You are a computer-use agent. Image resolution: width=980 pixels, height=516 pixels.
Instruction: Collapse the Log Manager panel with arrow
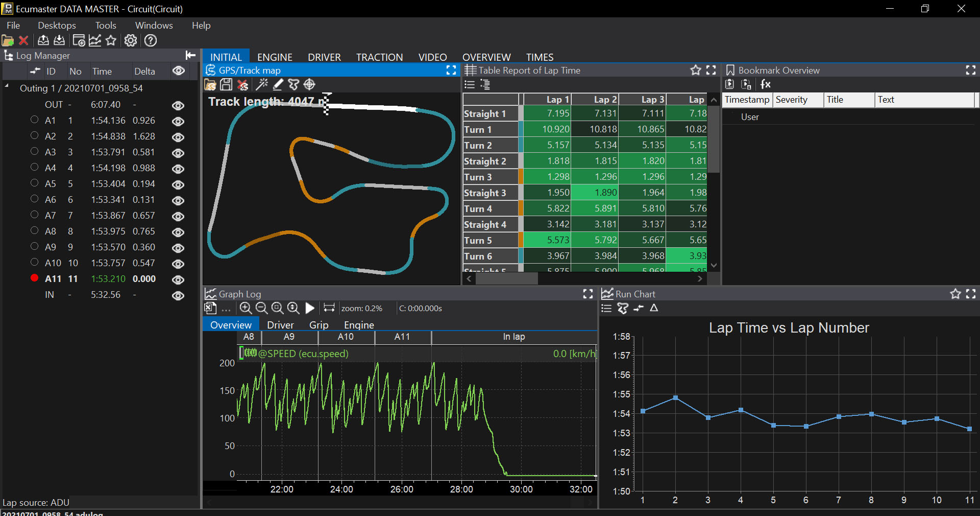tap(190, 55)
